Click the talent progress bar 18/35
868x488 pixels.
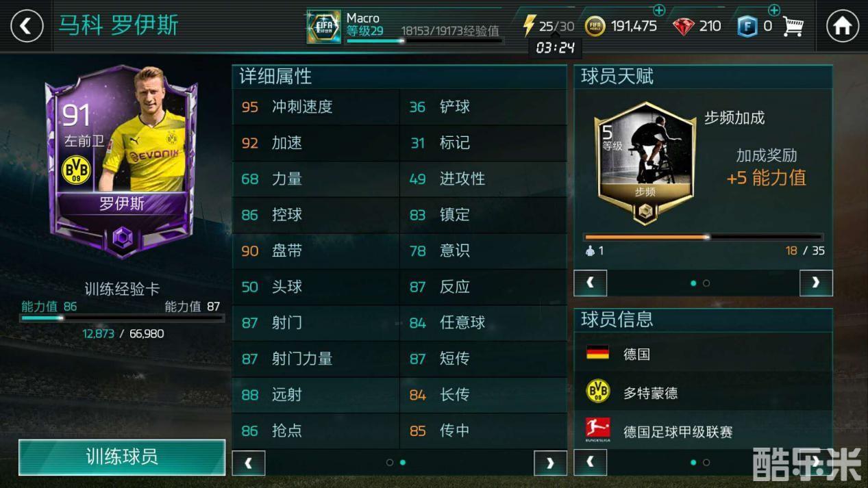(x=704, y=237)
